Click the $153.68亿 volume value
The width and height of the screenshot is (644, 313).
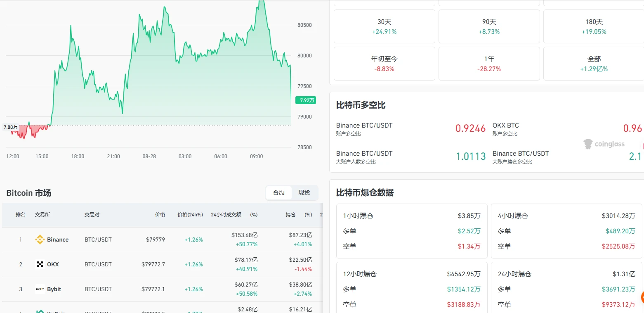click(x=245, y=235)
